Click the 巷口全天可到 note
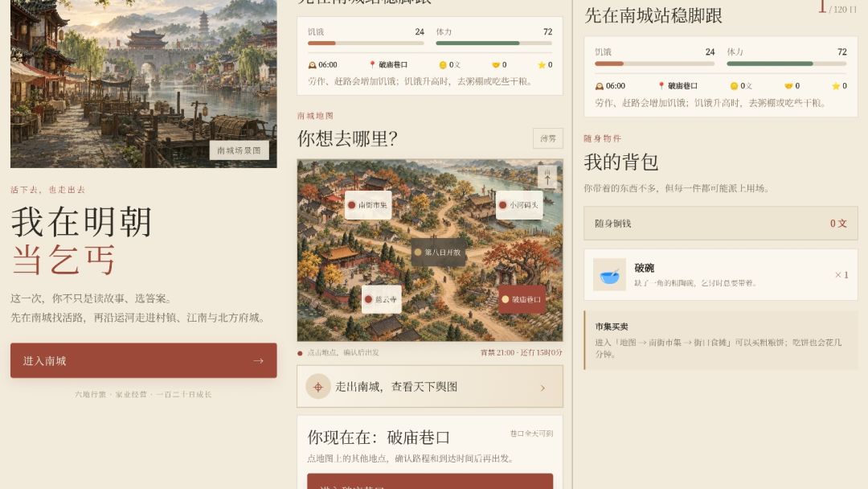Viewport: 868px width, 489px height. [x=531, y=434]
